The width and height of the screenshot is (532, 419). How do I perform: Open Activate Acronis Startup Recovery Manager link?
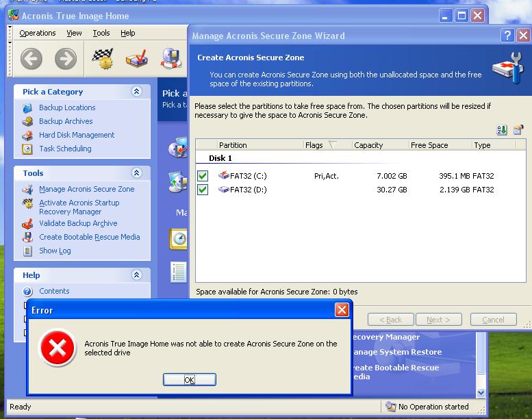point(79,207)
